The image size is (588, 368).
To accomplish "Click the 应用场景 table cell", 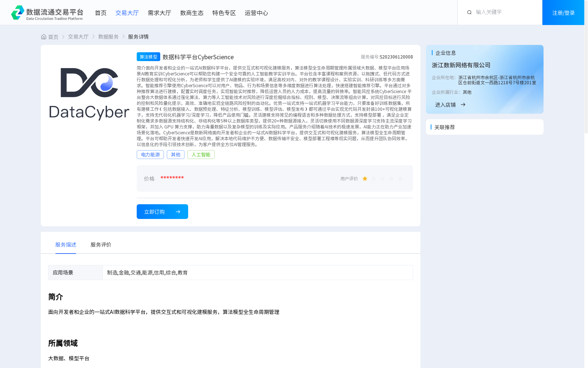I will (75, 273).
